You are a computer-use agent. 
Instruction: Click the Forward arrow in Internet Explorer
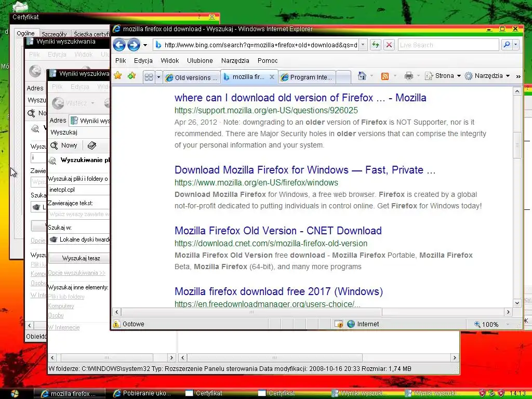point(134,45)
